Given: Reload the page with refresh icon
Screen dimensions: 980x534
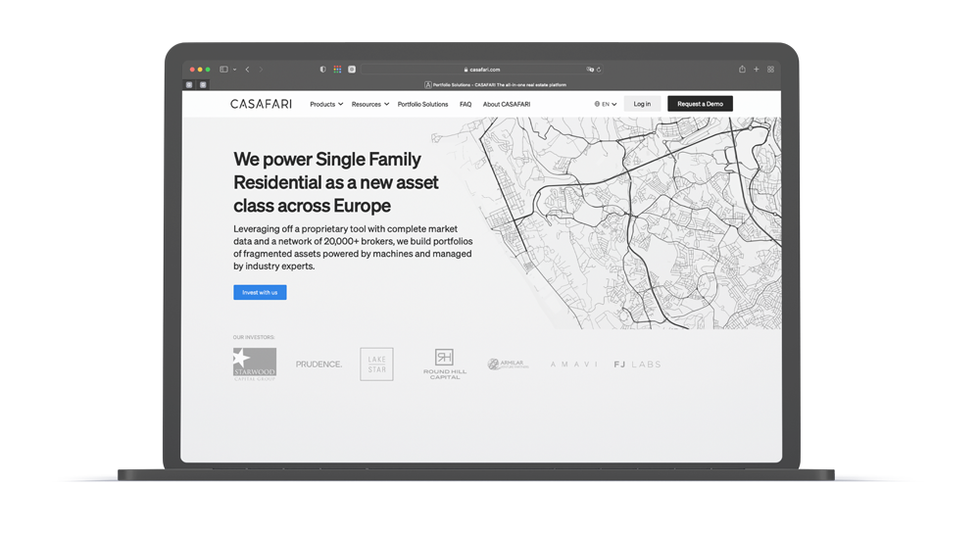Looking at the screenshot, I should pos(599,70).
